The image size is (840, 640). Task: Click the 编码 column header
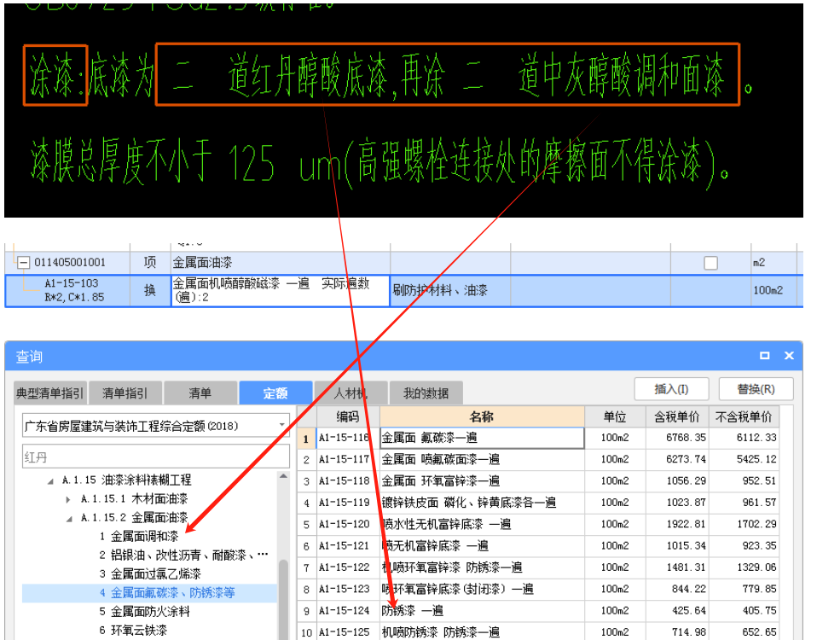pos(348,416)
